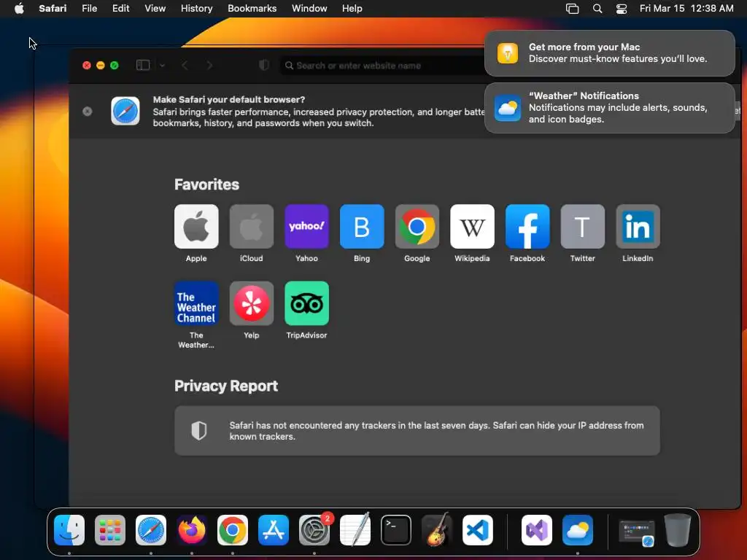Screen dimensions: 747x560
Task: Click the search or enter website name field
Action: (381, 65)
